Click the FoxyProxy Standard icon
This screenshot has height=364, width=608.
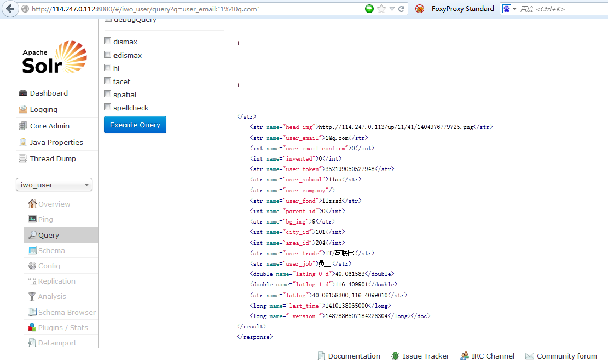coord(420,9)
